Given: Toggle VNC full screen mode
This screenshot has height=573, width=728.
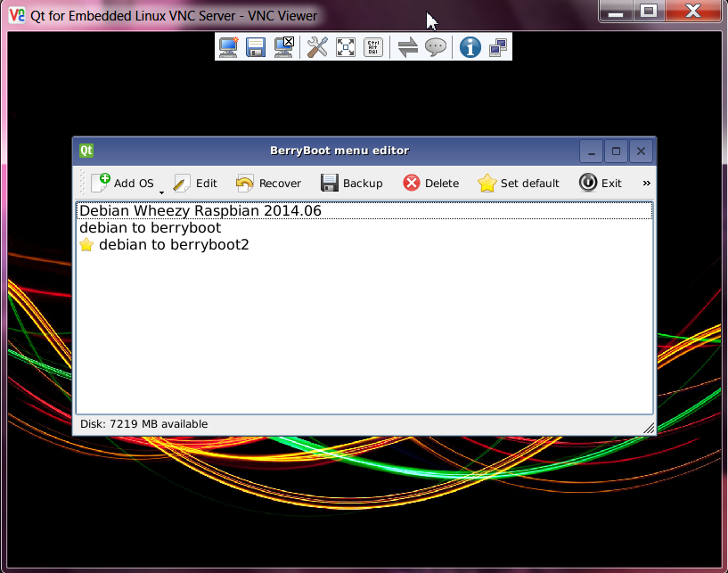Looking at the screenshot, I should [x=346, y=47].
